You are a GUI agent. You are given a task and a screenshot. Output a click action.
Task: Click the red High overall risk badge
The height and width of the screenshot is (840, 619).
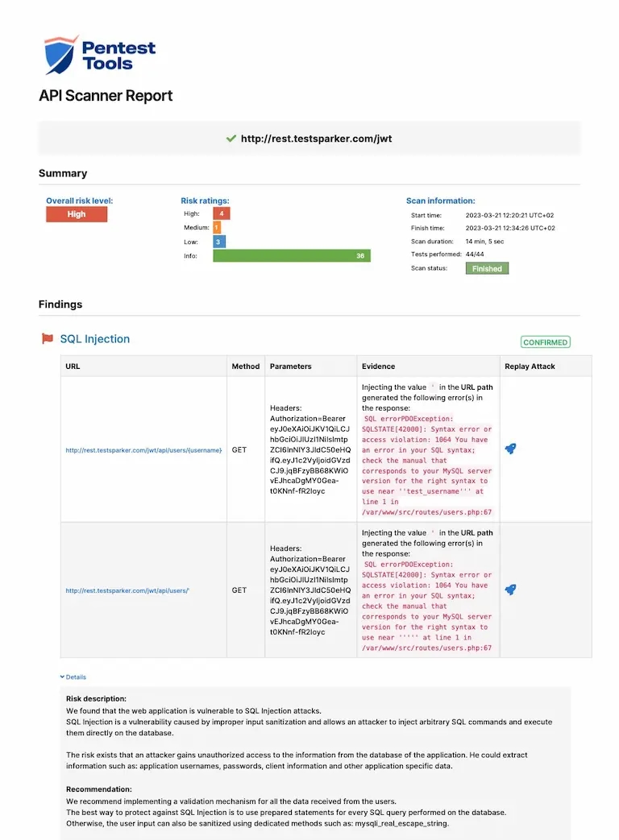coord(77,214)
